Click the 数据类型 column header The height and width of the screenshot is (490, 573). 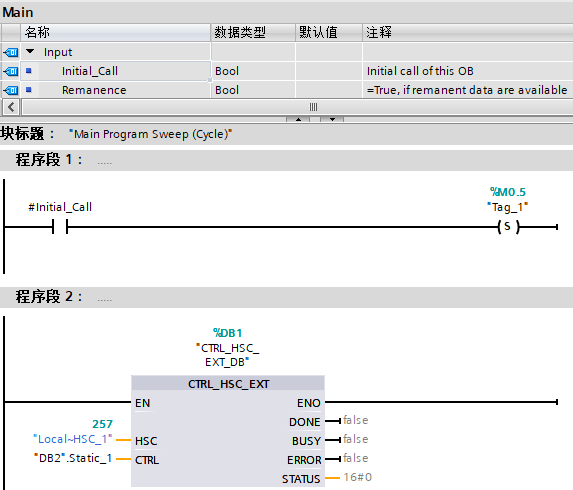[x=253, y=33]
